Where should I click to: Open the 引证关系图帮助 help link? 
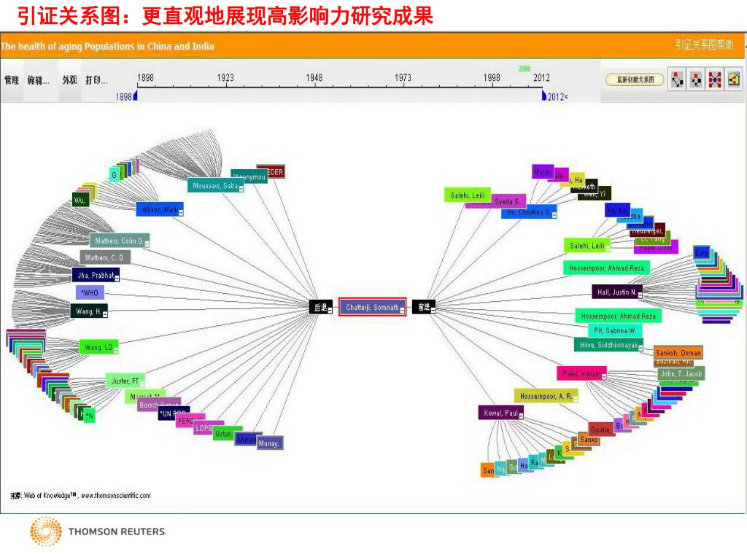pyautogui.click(x=704, y=44)
